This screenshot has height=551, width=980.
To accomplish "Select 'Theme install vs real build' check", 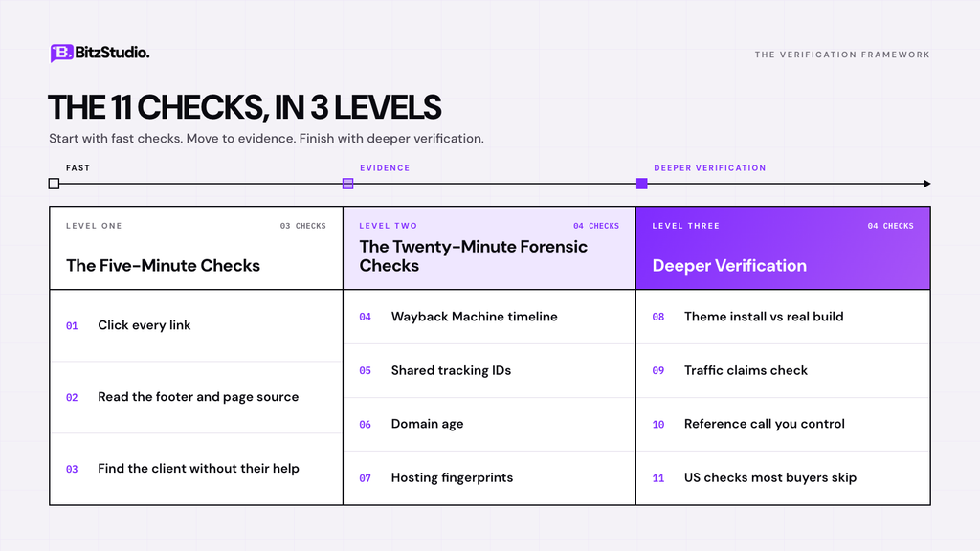I will [783, 317].
